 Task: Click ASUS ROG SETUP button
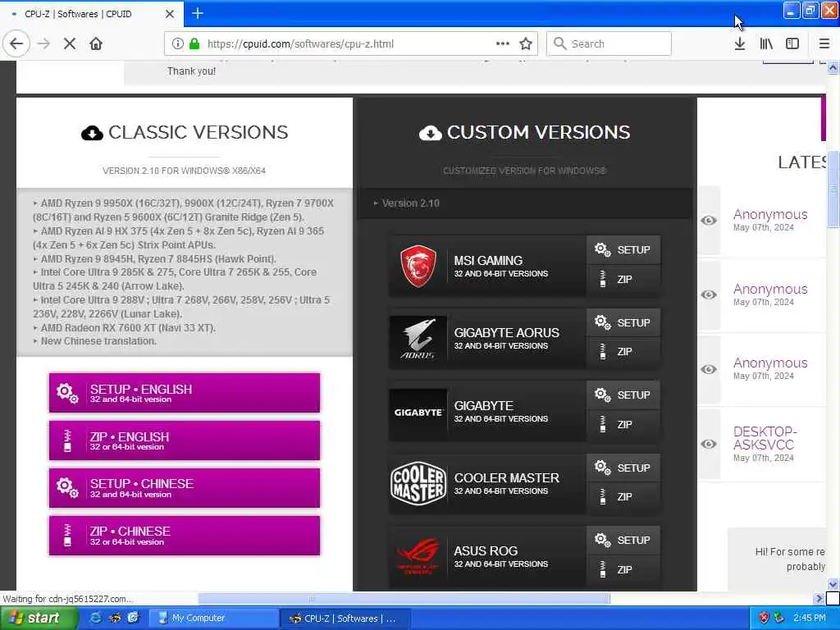(623, 540)
